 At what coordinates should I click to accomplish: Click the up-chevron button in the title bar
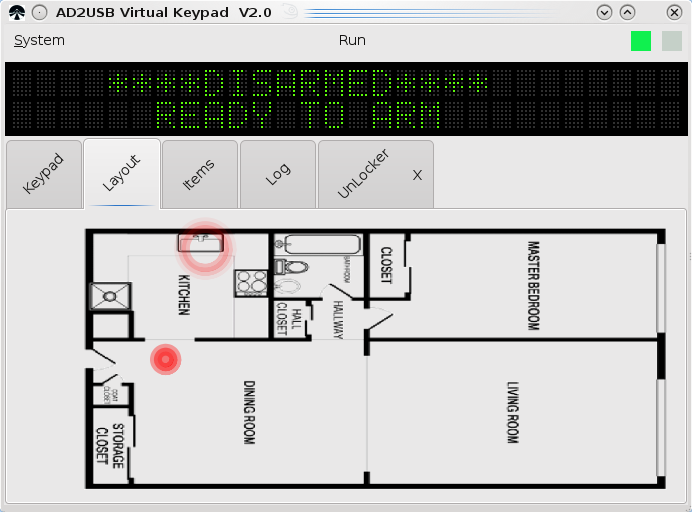coord(628,12)
